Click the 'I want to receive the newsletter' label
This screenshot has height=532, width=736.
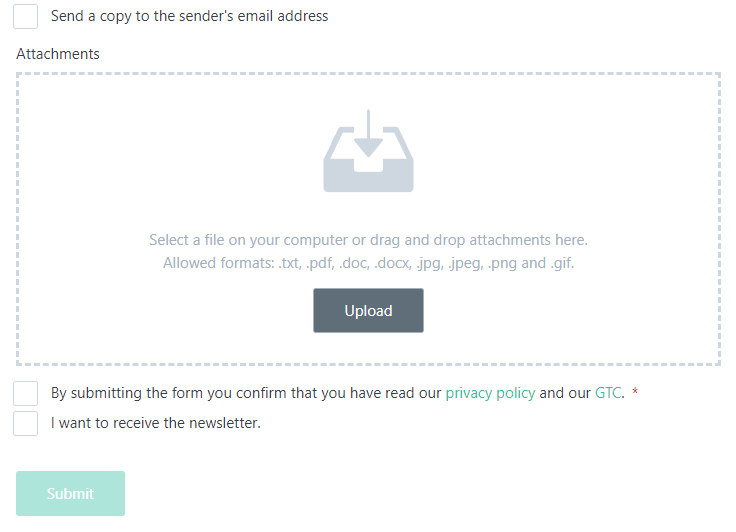156,423
